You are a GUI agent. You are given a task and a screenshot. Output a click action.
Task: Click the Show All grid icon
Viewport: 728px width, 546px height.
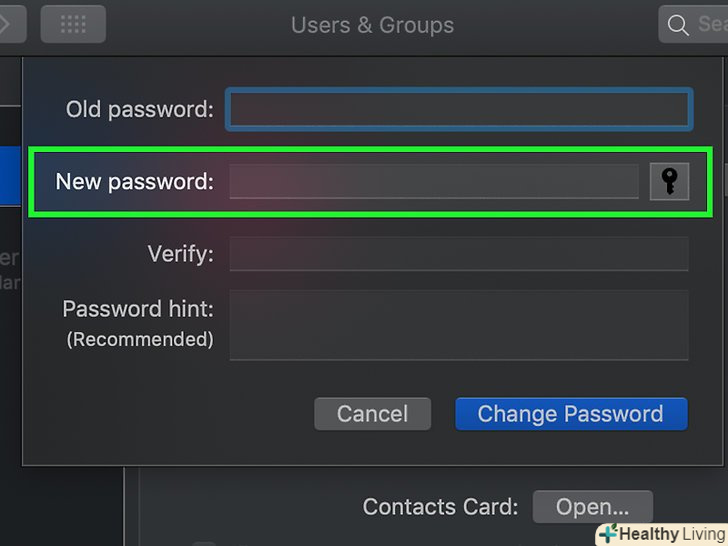[x=73, y=24]
